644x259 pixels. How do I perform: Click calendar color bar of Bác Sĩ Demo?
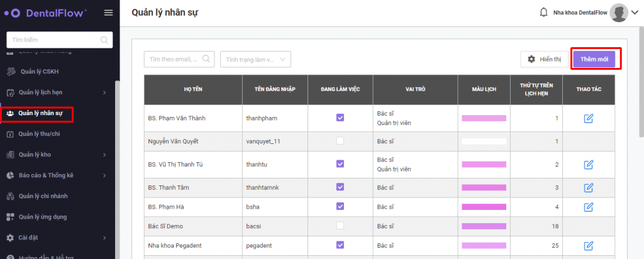484,226
